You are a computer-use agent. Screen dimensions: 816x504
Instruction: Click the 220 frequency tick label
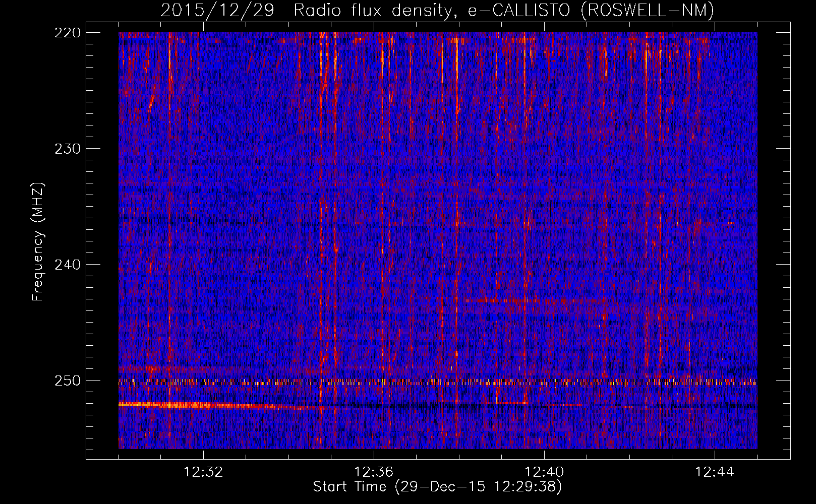67,33
